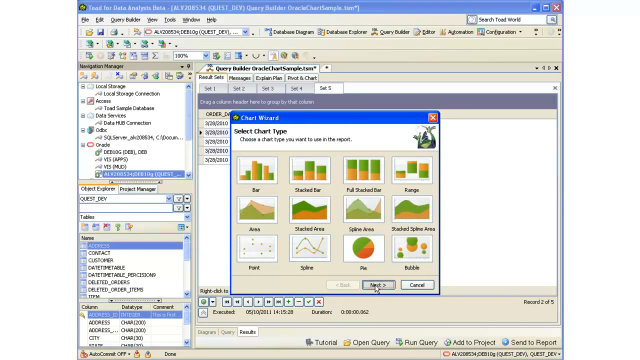The image size is (640, 360).
Task: Click the Open Query link
Action: 367,342
